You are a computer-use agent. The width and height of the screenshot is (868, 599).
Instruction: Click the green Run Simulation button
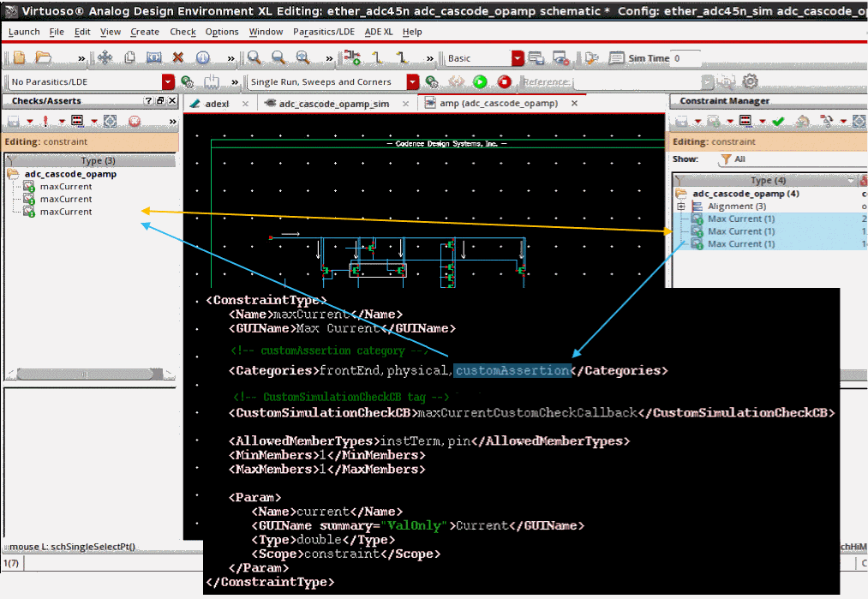pos(480,82)
